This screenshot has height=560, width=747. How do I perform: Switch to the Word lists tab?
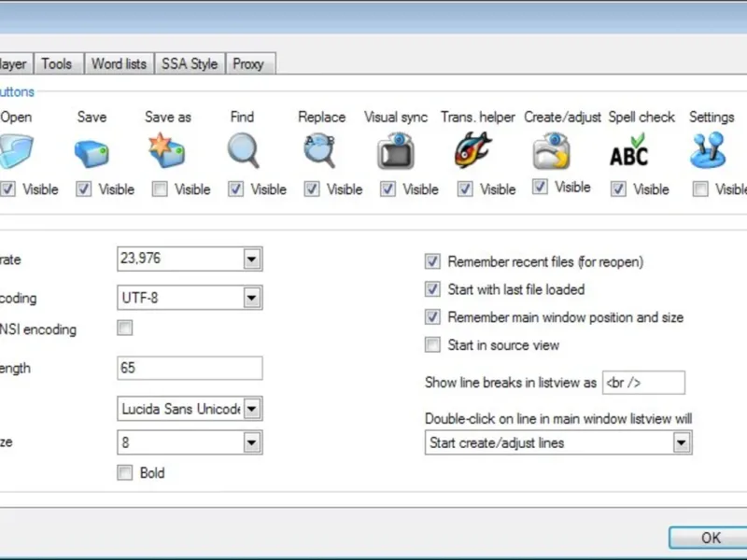tap(120, 63)
